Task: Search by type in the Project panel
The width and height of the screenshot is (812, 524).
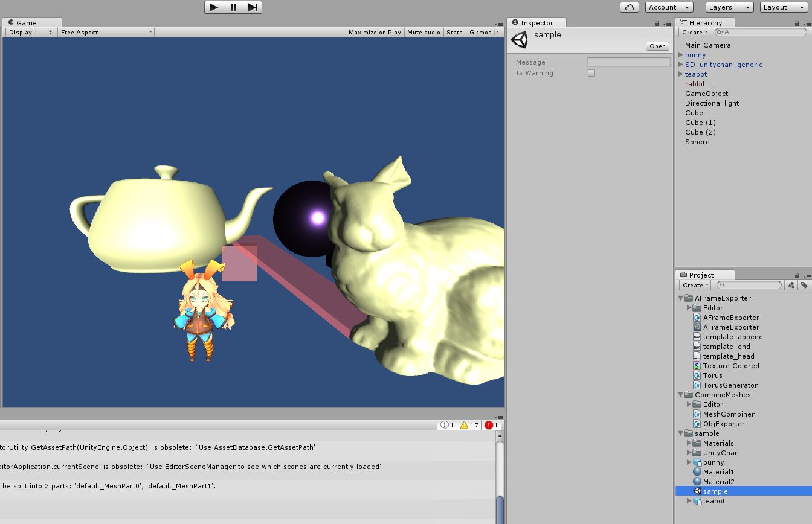Action: click(791, 285)
